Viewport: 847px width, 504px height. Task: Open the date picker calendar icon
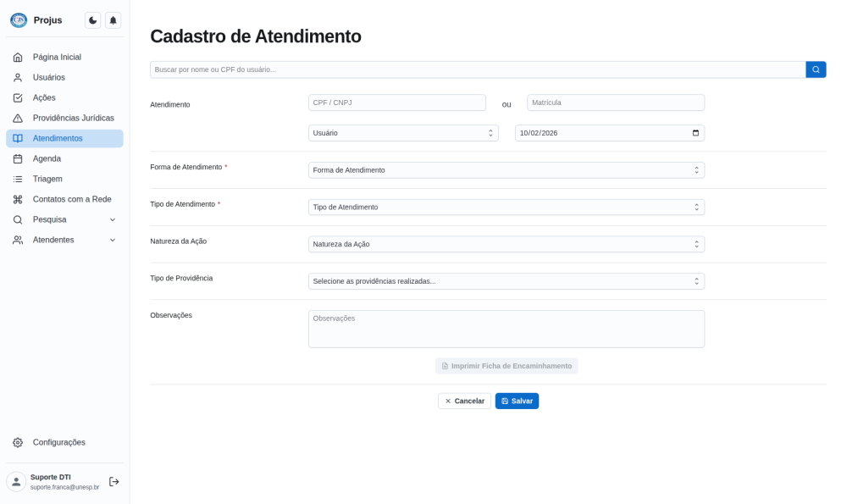[x=696, y=133]
